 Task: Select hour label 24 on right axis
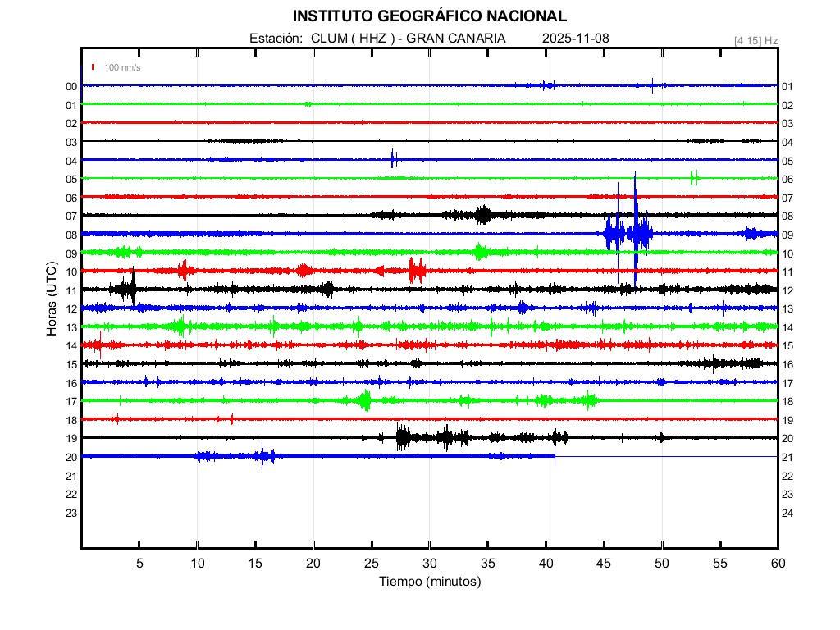point(787,514)
